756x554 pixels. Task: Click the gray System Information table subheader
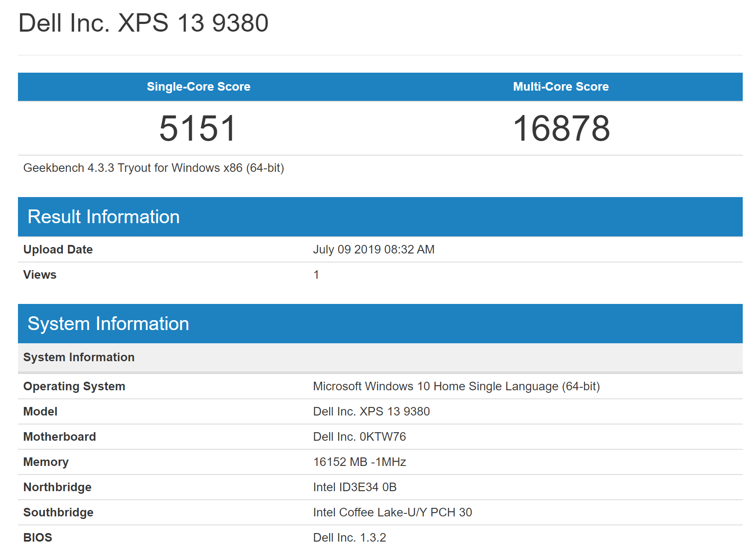click(380, 357)
